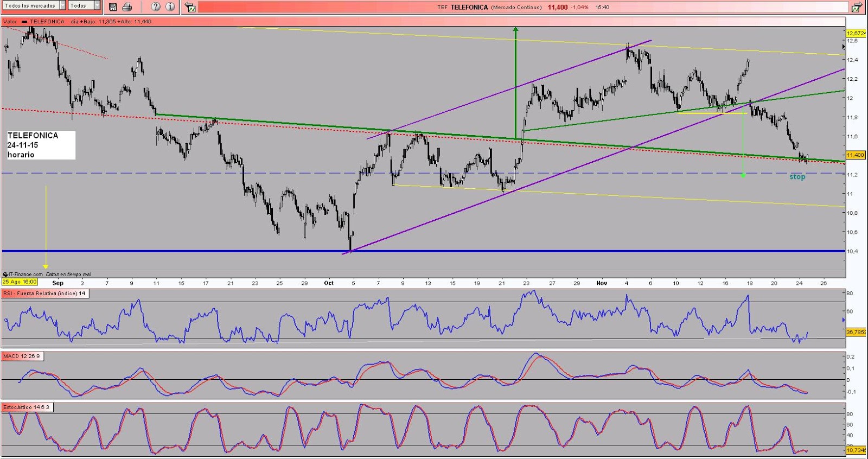This screenshot has height=459, width=868.
Task: Click the 15:40 time in header
Action: (602, 8)
